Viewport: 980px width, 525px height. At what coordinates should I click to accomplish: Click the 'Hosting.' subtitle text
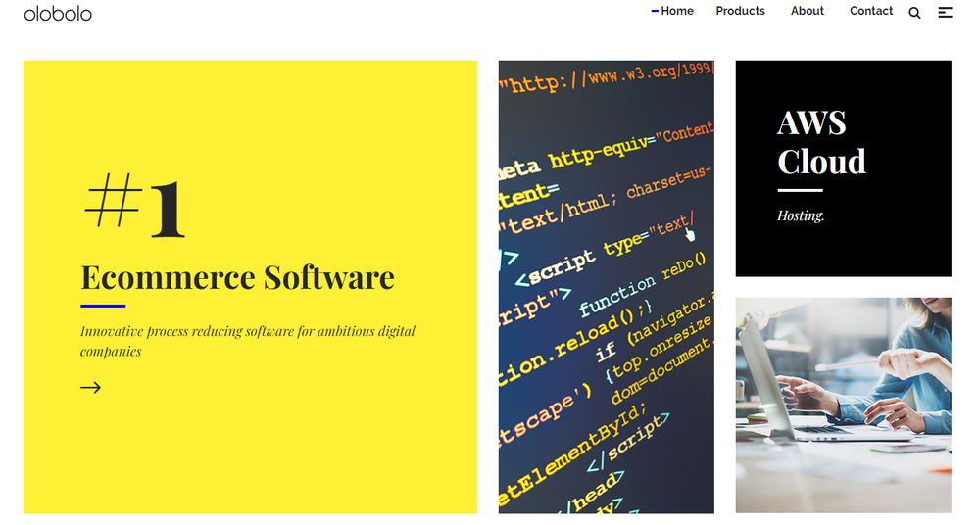pyautogui.click(x=801, y=215)
